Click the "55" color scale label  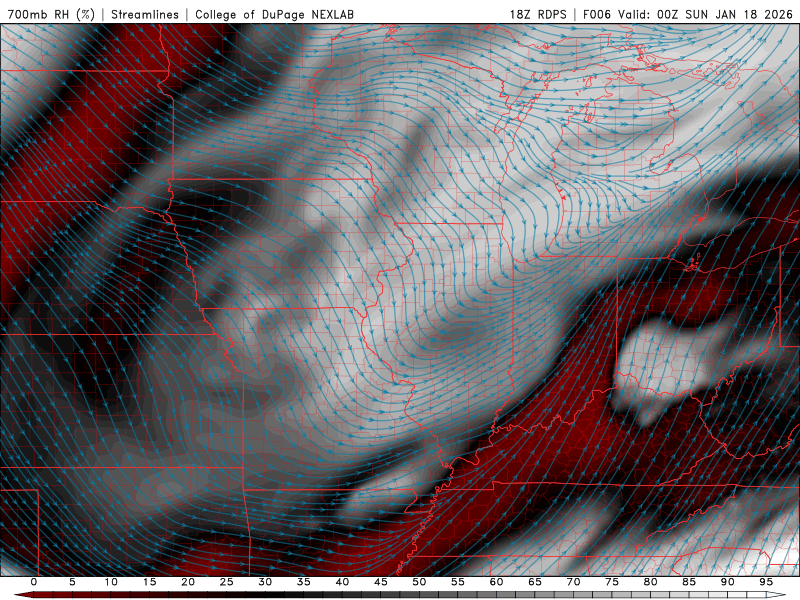coord(458,582)
